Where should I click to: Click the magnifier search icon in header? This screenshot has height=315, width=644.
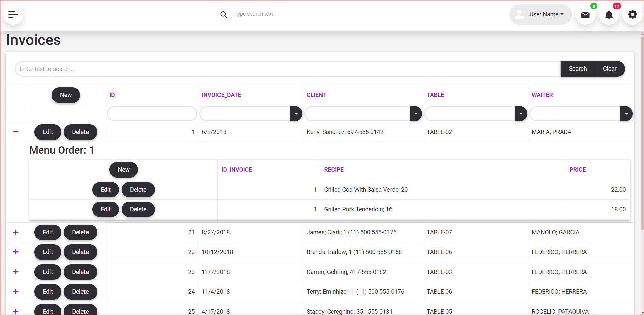224,14
